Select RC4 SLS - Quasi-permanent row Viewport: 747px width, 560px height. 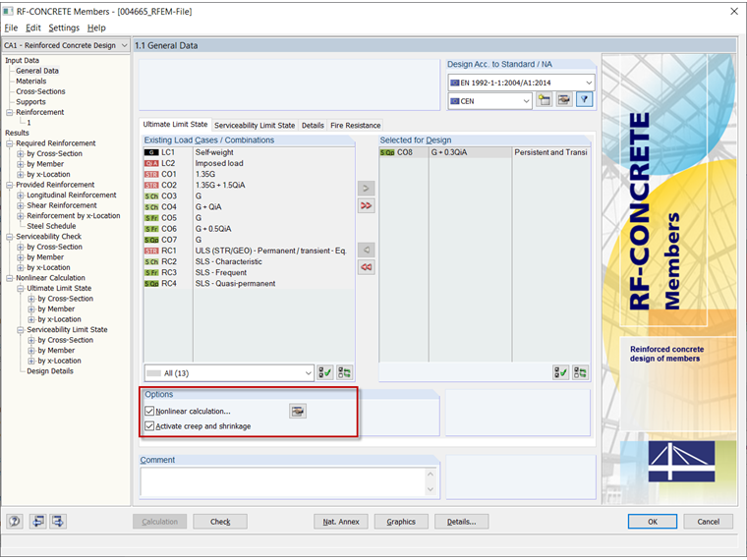(249, 284)
